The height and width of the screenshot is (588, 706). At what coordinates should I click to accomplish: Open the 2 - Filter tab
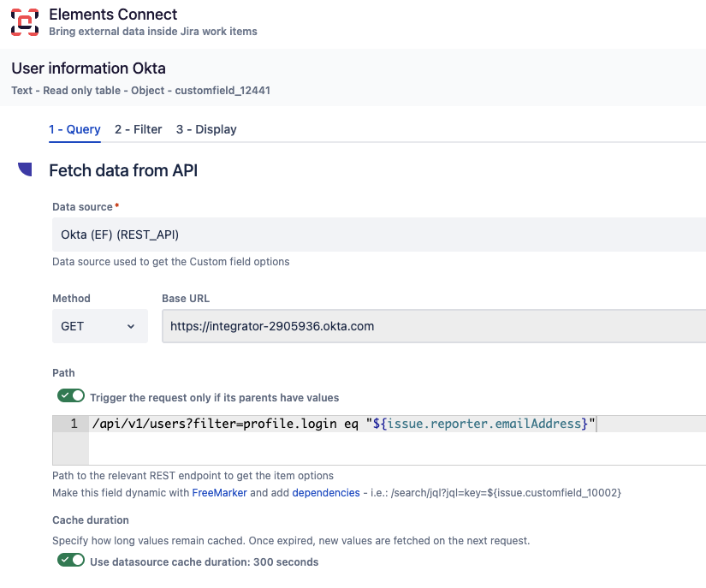tap(139, 129)
